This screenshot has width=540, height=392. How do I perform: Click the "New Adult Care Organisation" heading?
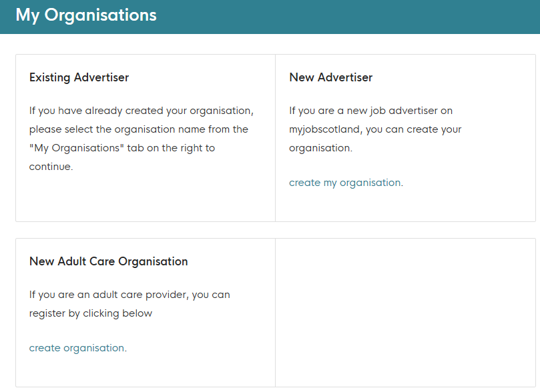108,261
